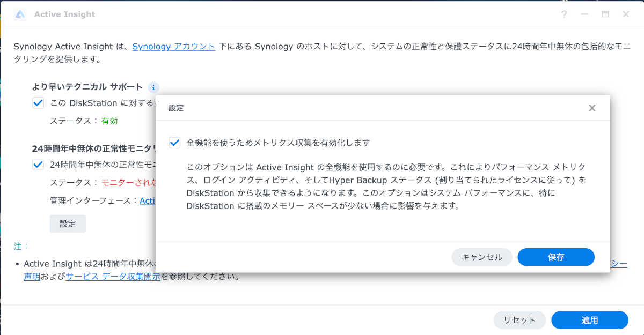The width and height of the screenshot is (644, 335).
Task: Click the キャンセル button
Action: pyautogui.click(x=482, y=257)
